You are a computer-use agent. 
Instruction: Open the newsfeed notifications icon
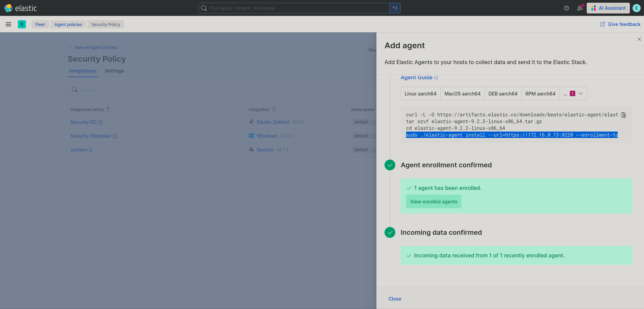point(580,8)
